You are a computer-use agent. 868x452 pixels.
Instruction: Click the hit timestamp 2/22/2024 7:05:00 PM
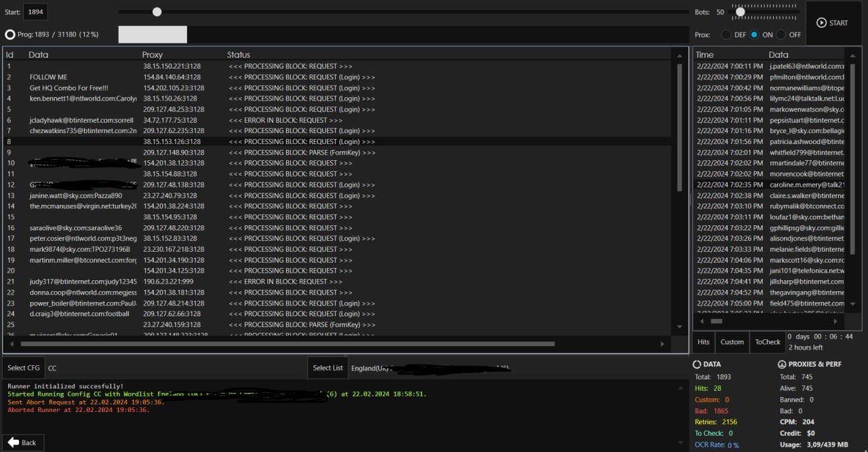coord(730,303)
